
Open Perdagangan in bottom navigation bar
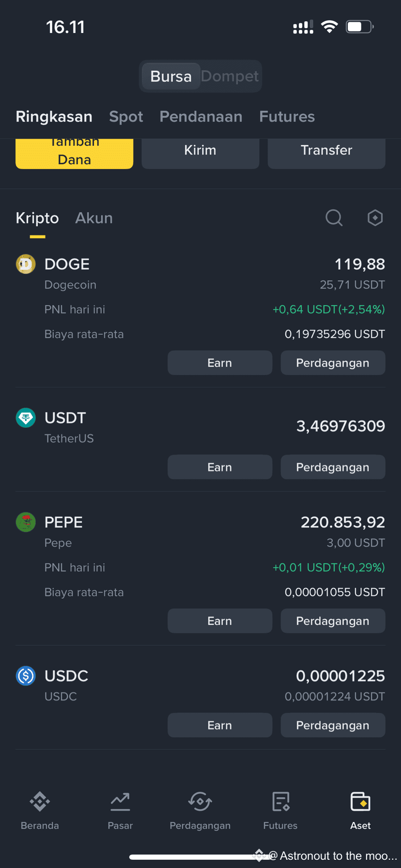pyautogui.click(x=200, y=810)
